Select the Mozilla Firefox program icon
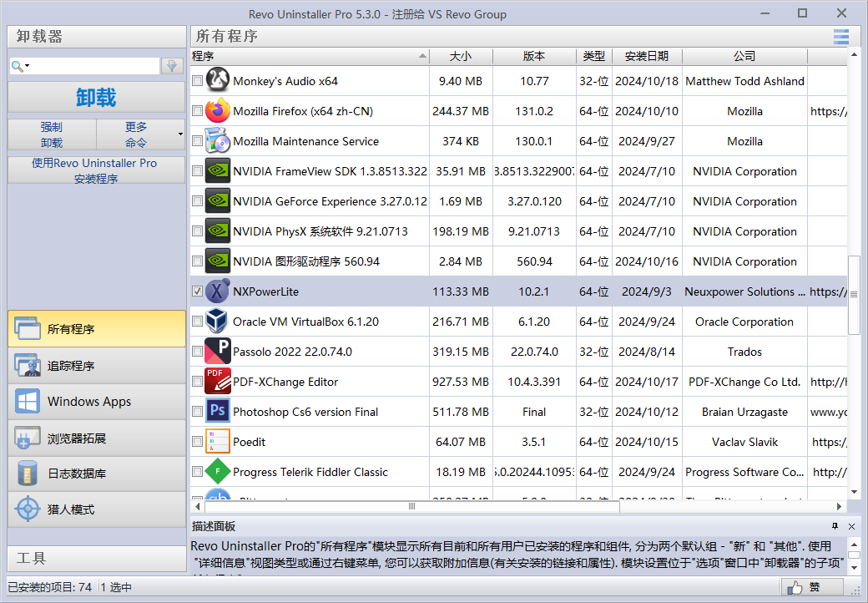The height and width of the screenshot is (603, 868). 216,111
